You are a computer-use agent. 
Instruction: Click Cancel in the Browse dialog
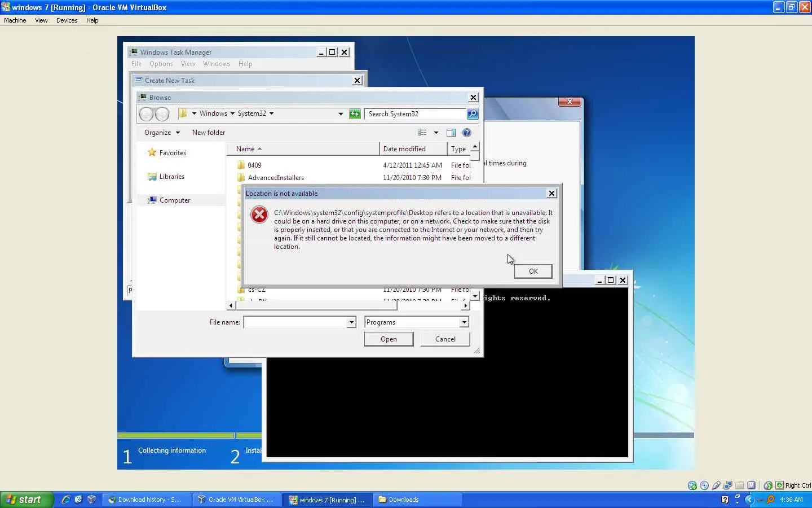click(x=445, y=339)
